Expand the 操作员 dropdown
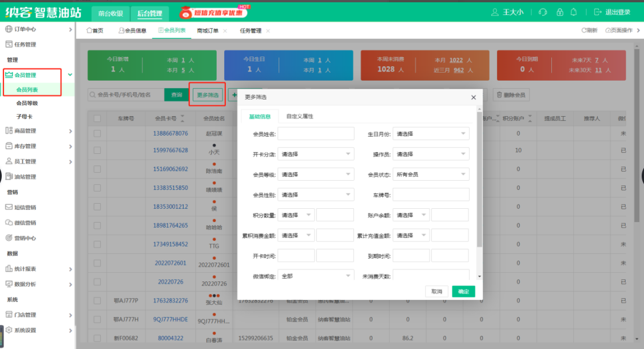The height and width of the screenshot is (349, 644). click(431, 154)
